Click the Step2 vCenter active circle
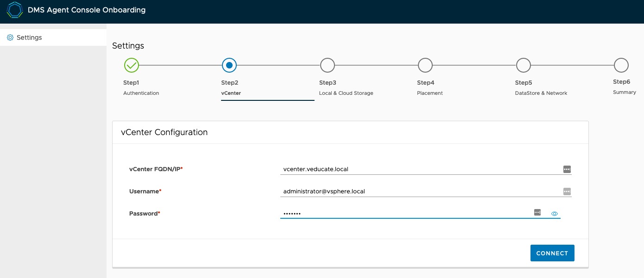 coord(229,65)
